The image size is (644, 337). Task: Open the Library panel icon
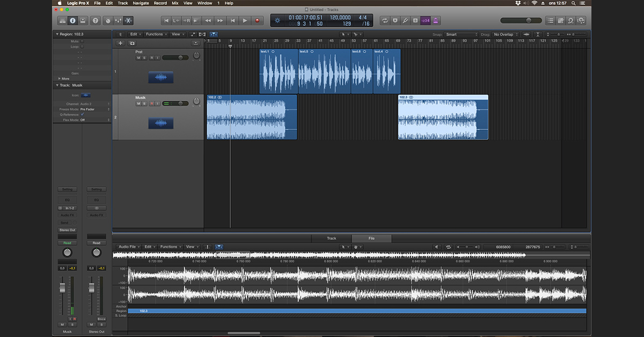click(62, 20)
